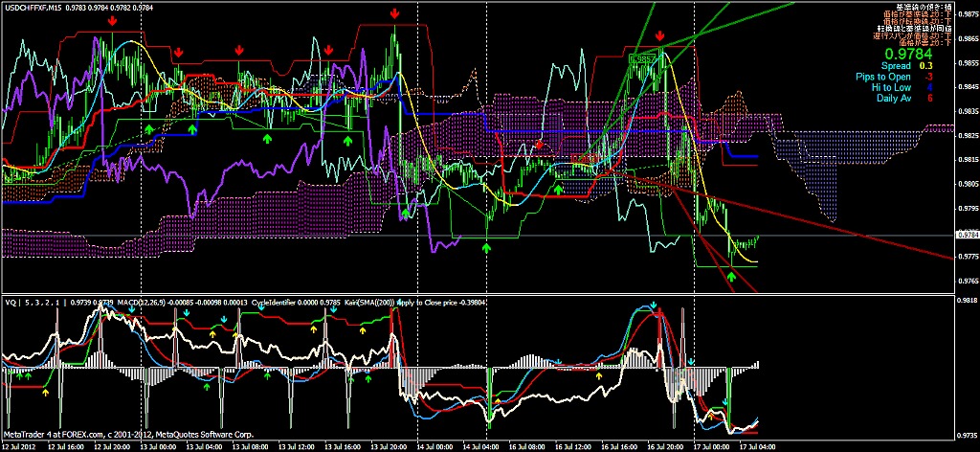Click cyan arrow at highest oscillator peak
Image resolution: width=980 pixels, height=452 pixels.
(654, 306)
